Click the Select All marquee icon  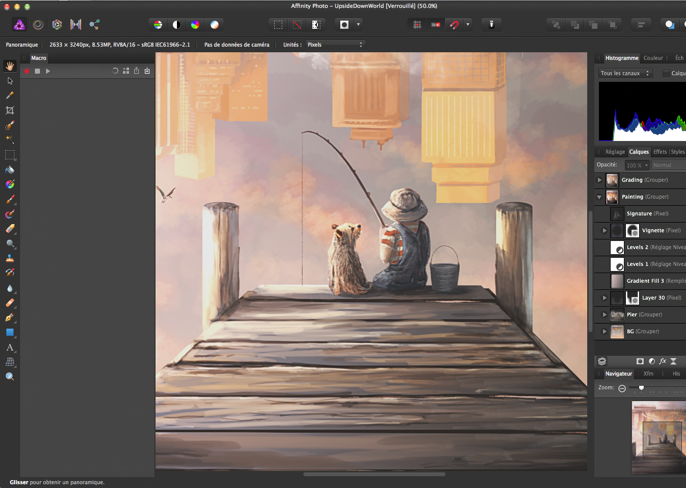coord(278,25)
